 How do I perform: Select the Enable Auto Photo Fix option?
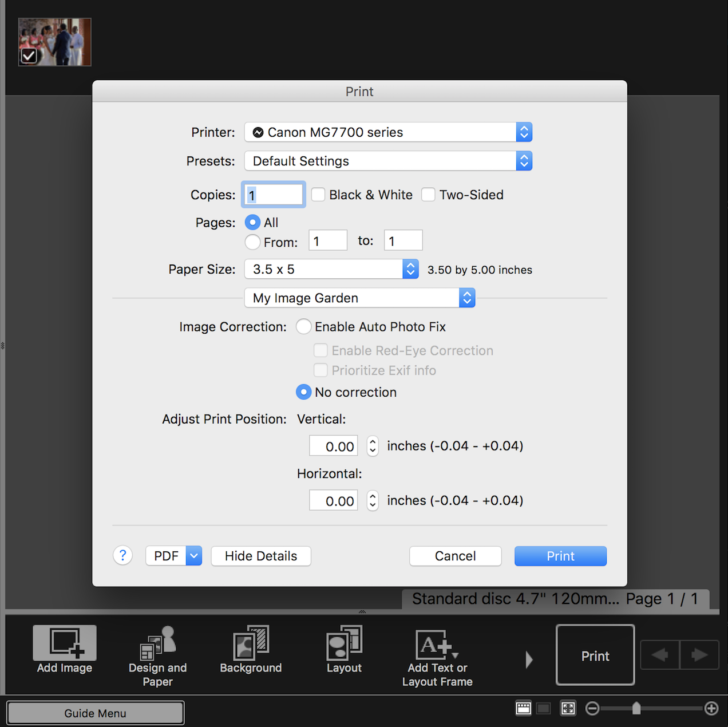(304, 327)
